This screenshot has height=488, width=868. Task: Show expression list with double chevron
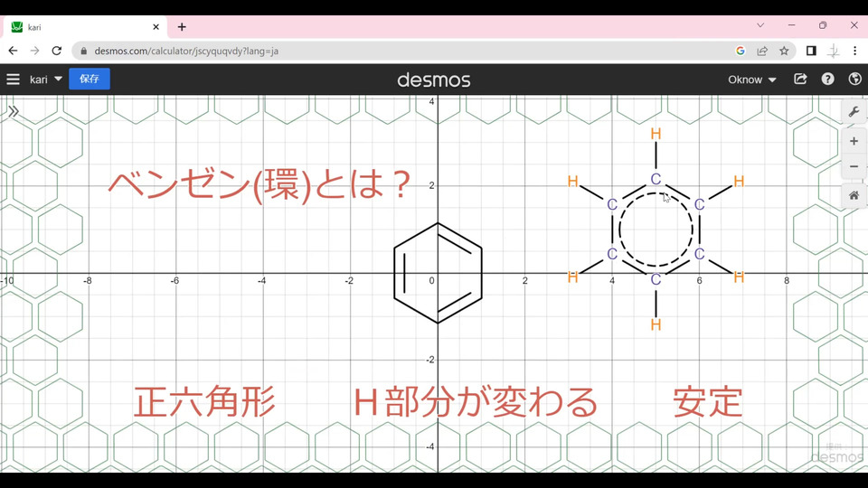click(14, 111)
